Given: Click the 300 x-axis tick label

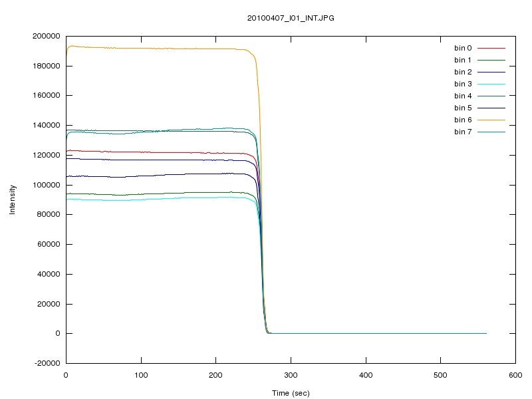Looking at the screenshot, I should [x=291, y=375].
